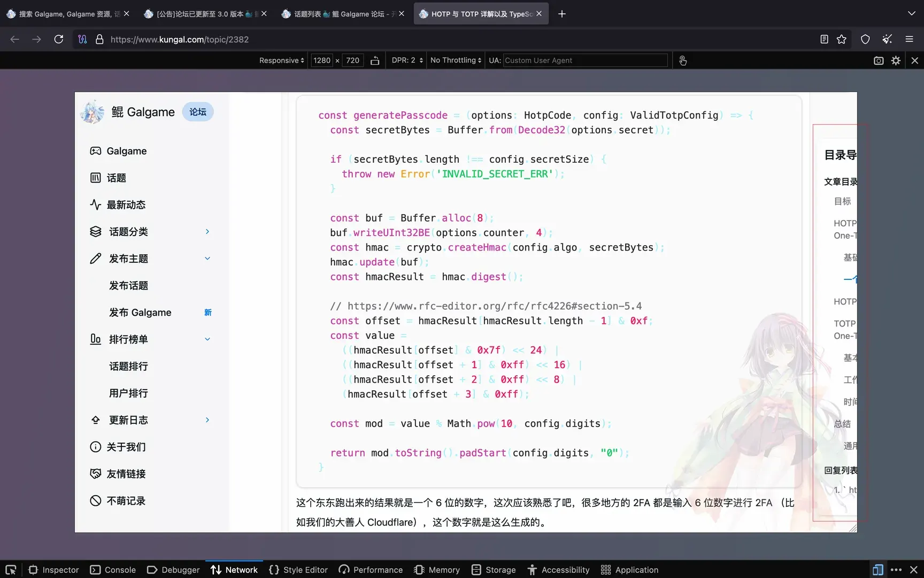Switch to the Storage devtools tab
This screenshot has height=578, width=924.
pyautogui.click(x=494, y=570)
